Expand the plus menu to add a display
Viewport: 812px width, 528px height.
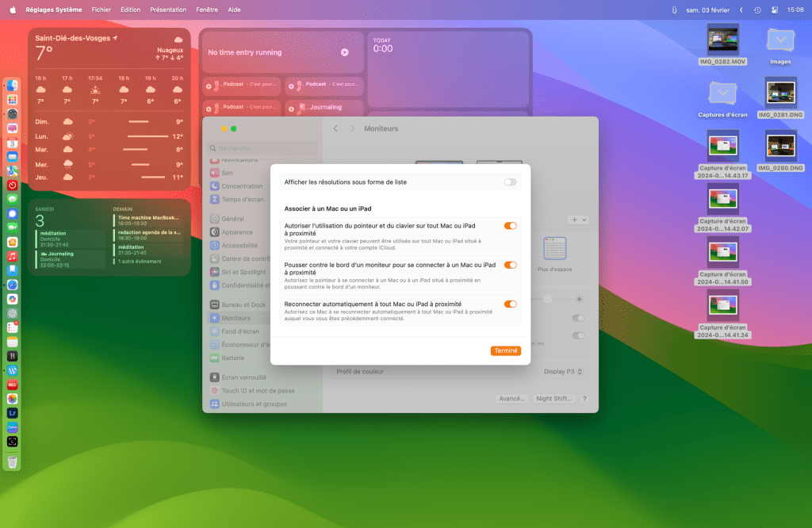[578, 220]
